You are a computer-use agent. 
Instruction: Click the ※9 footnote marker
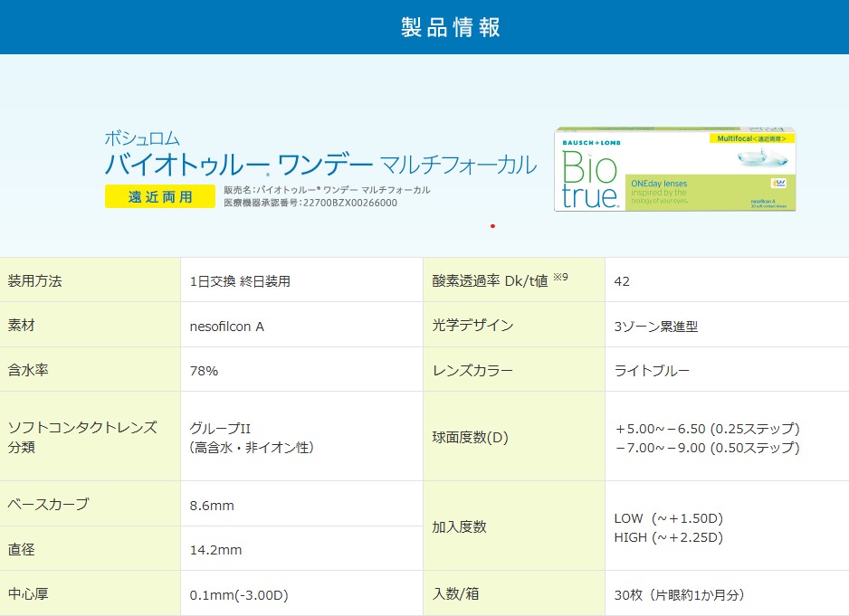(x=560, y=277)
